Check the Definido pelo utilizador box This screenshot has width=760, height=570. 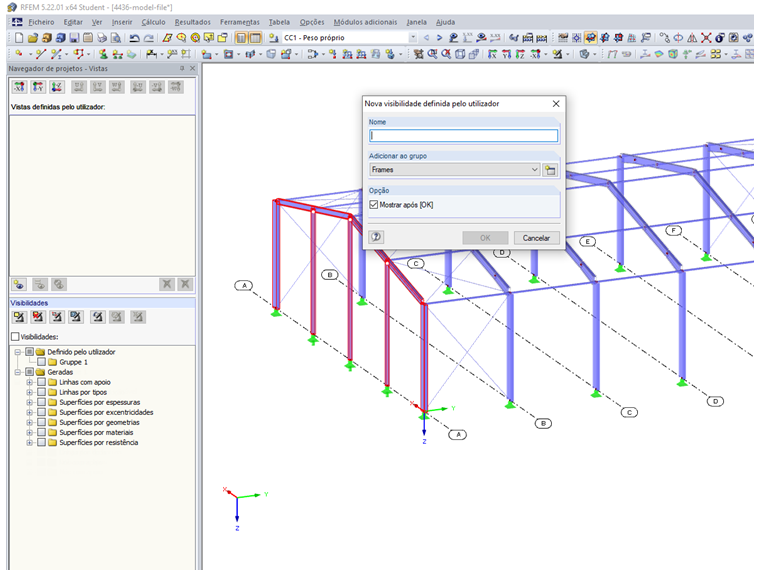(30, 352)
